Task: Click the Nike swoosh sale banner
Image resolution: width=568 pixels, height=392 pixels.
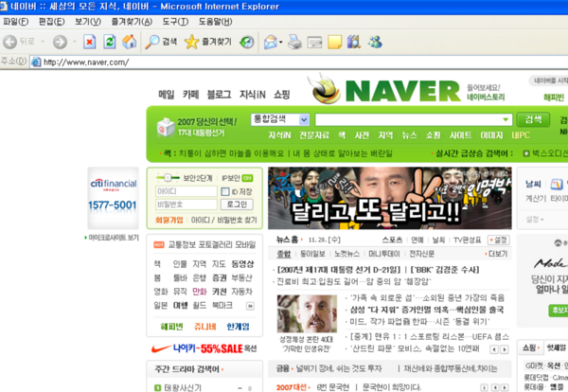Action: coord(204,348)
